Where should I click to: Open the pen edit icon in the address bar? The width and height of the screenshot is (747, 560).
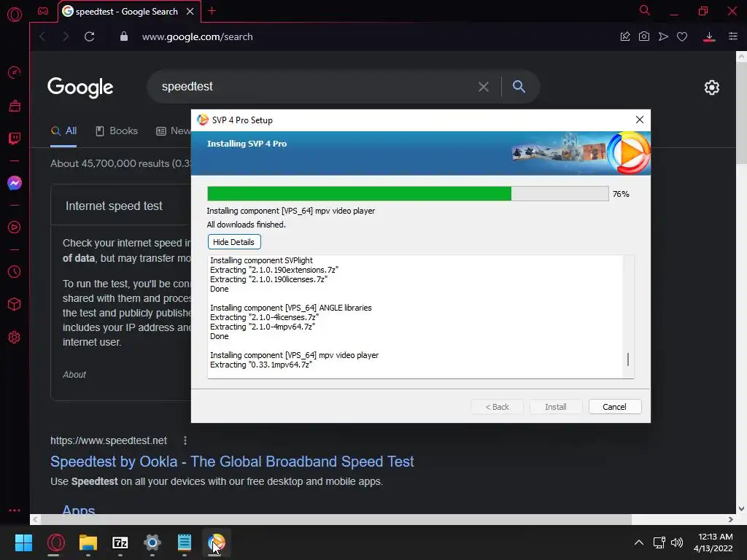tap(625, 36)
